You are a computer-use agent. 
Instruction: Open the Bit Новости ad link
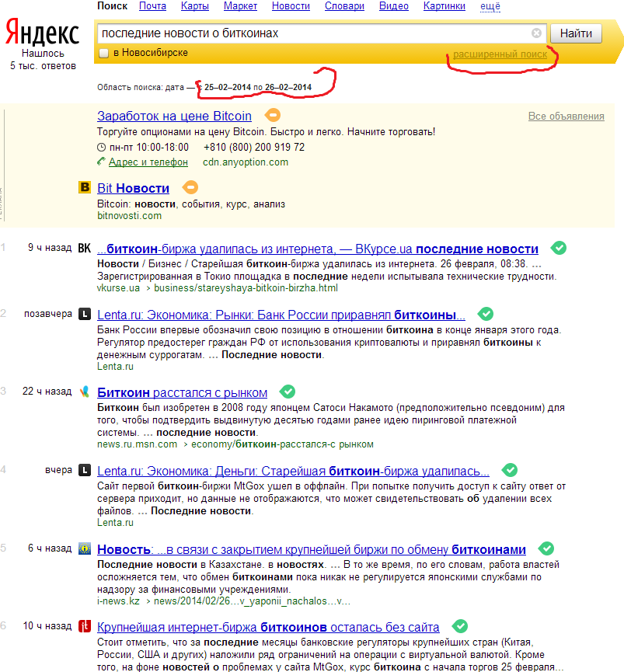click(x=133, y=188)
